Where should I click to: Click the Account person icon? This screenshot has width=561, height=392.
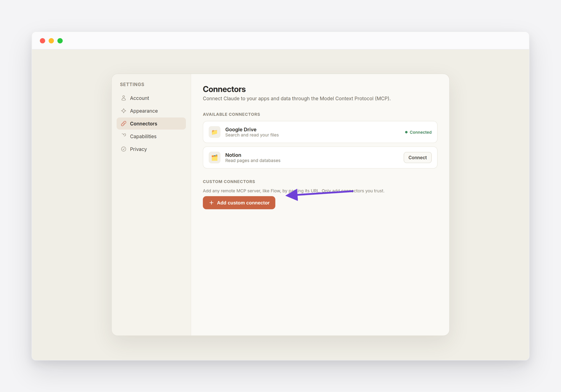123,98
